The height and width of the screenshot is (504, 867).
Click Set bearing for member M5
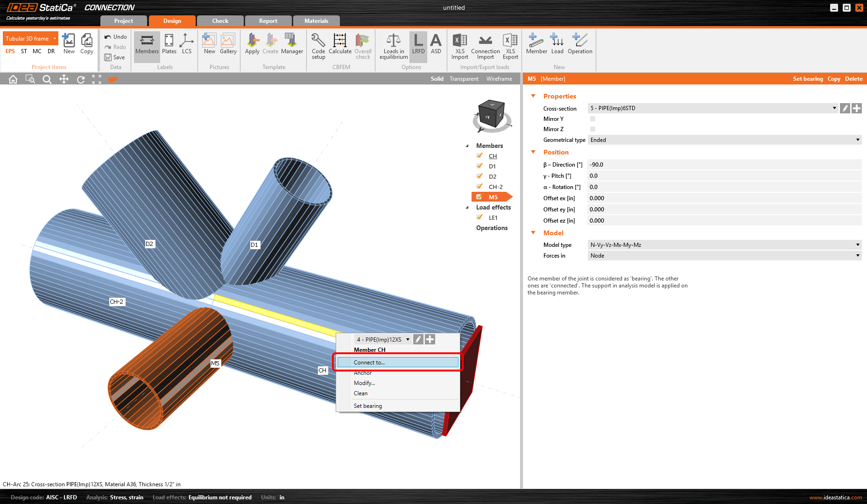[808, 79]
